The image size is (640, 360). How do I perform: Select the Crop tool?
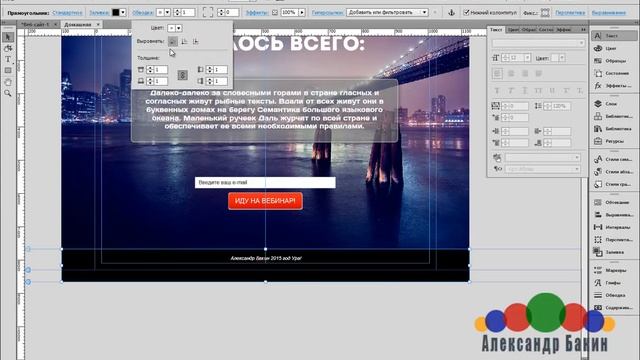[8, 48]
